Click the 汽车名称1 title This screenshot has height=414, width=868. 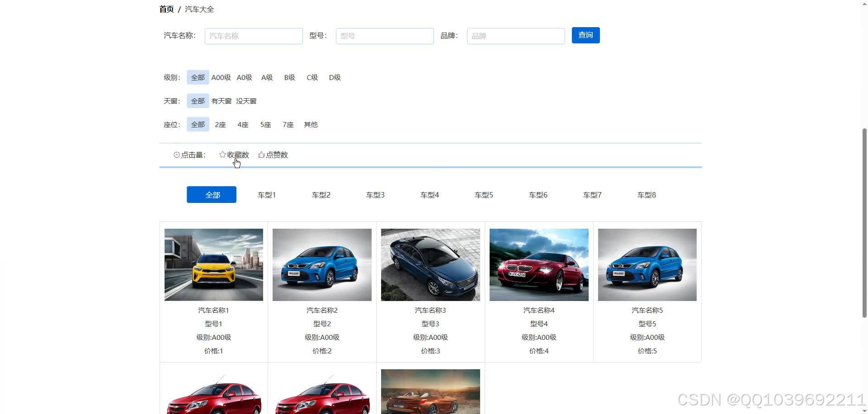click(213, 310)
